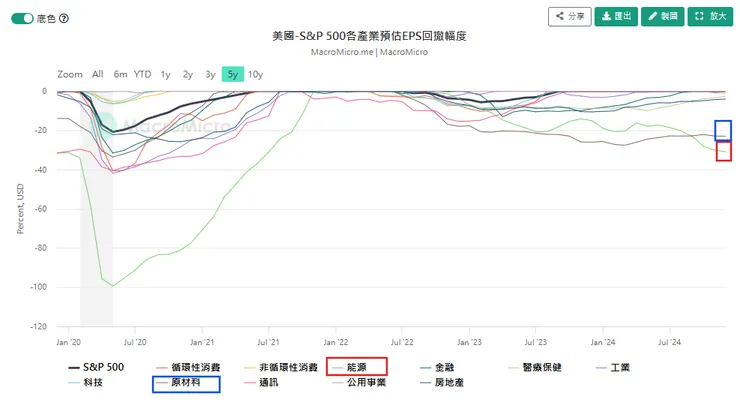Set zoom range to All
Viewport: 740px width, 406px height.
point(98,74)
